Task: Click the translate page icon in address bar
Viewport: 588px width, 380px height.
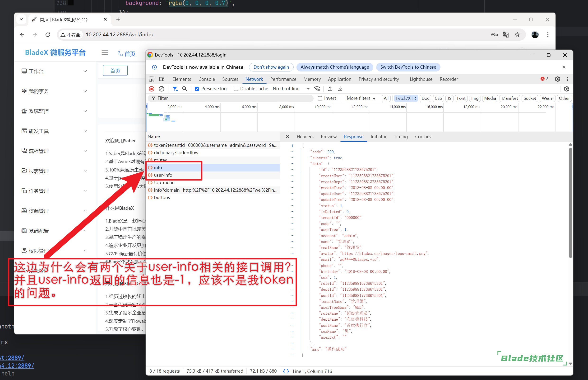Action: 506,35
